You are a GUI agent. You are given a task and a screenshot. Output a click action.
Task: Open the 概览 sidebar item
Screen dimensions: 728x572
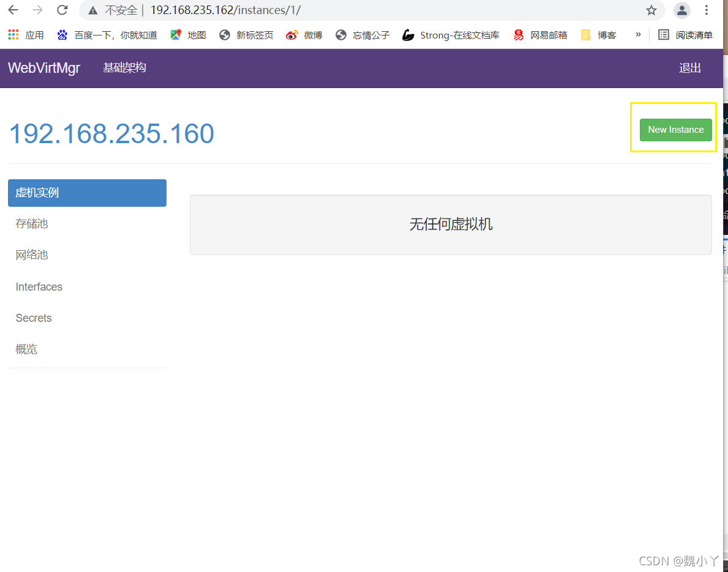pos(26,349)
